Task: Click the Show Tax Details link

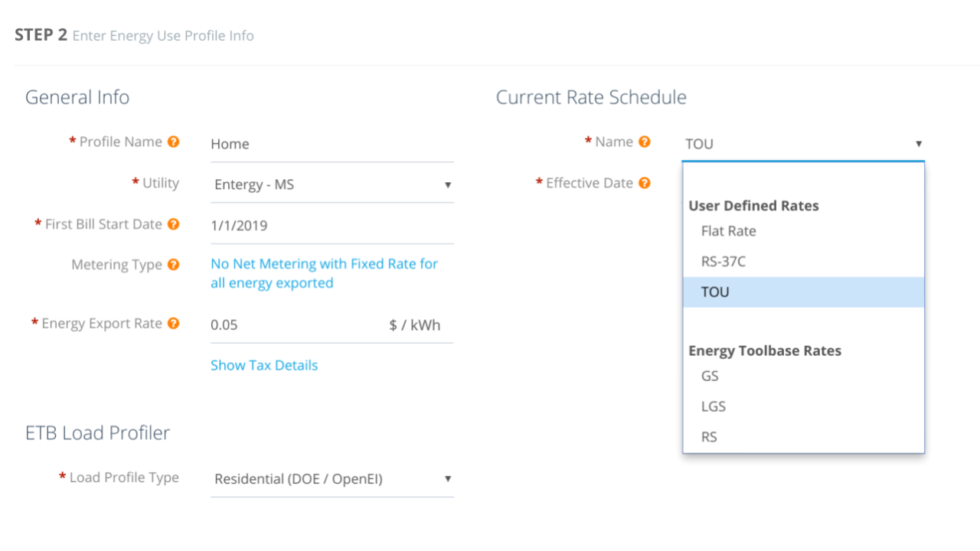Action: click(264, 365)
